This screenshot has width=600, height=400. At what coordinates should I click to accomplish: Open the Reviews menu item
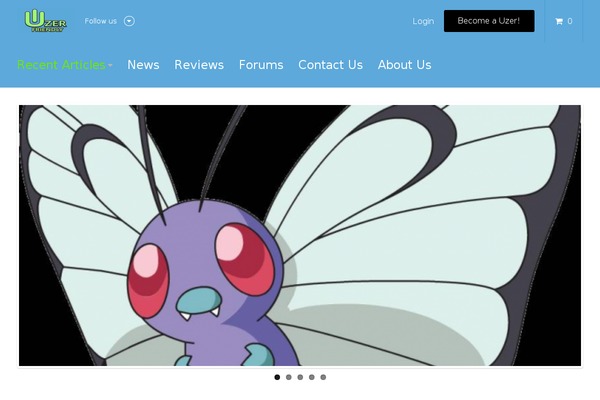(x=199, y=65)
